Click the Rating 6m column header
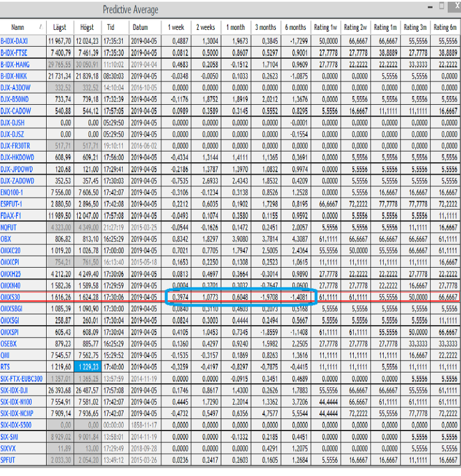Image resolution: width=461 pixels, height=476 pixels. [445, 28]
